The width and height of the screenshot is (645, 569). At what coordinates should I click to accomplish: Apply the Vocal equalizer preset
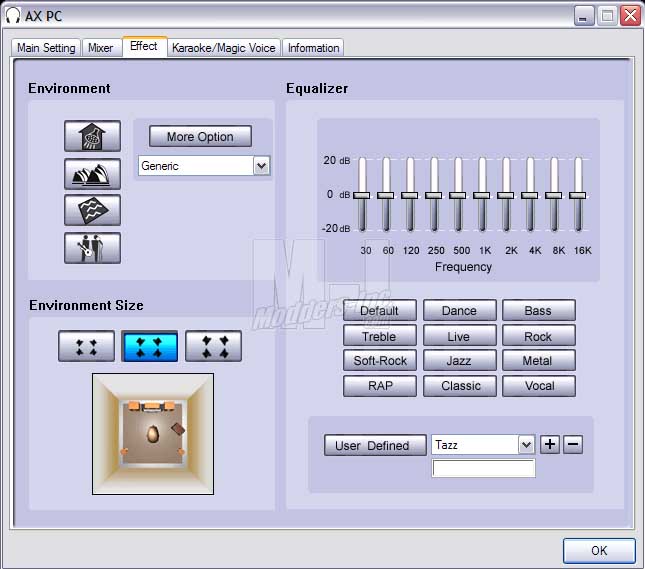pyautogui.click(x=538, y=386)
